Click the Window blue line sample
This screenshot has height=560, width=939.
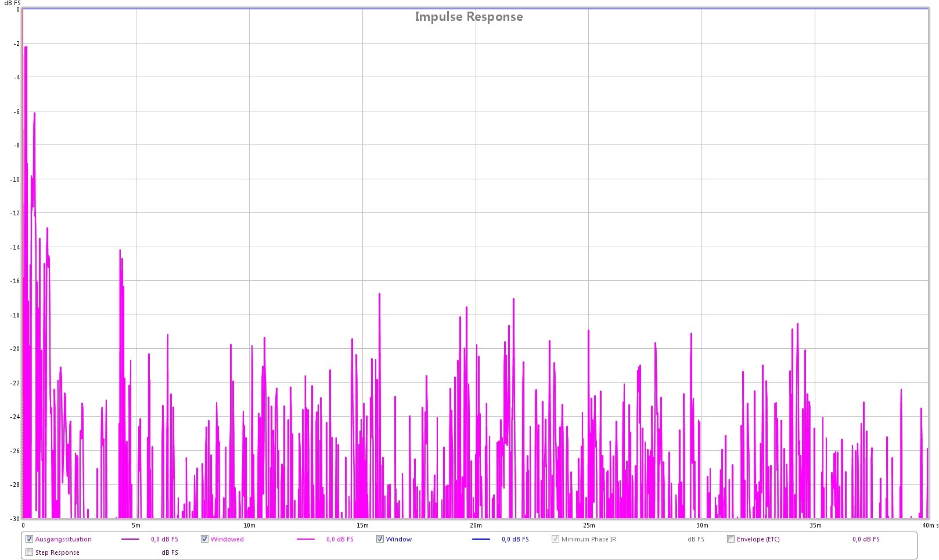click(481, 540)
